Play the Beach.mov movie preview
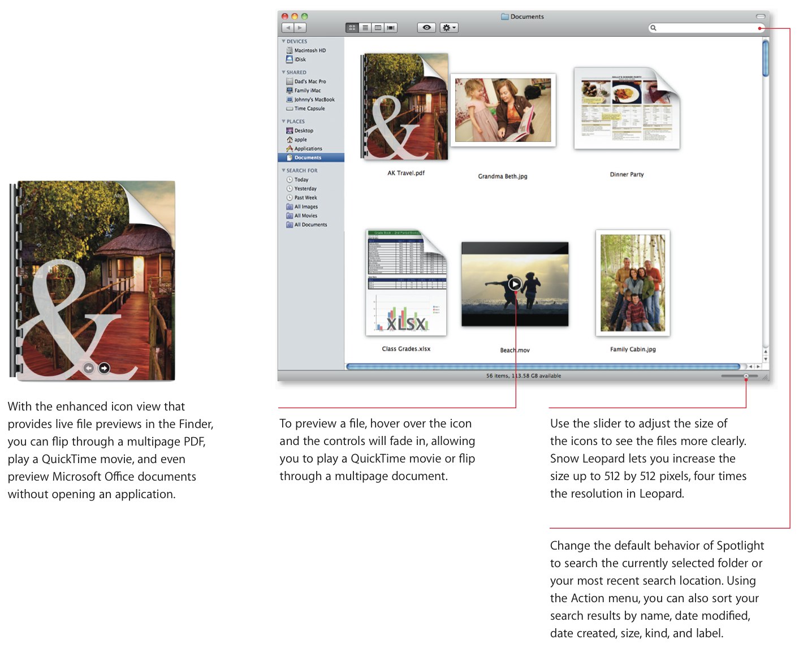Screen dimensions: 812x648 pyautogui.click(x=515, y=284)
